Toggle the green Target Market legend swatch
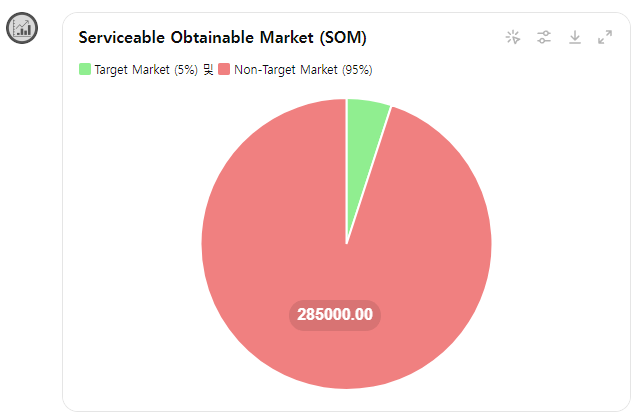 (85, 69)
